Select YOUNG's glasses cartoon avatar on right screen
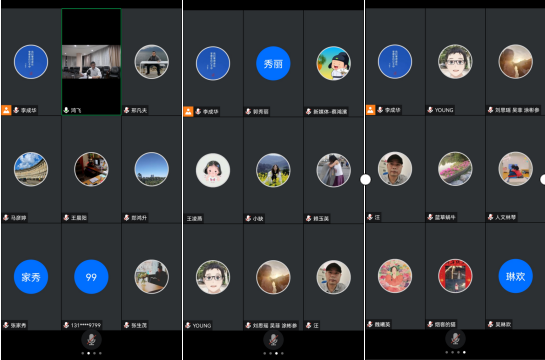The height and width of the screenshot is (360, 545). coord(455,62)
